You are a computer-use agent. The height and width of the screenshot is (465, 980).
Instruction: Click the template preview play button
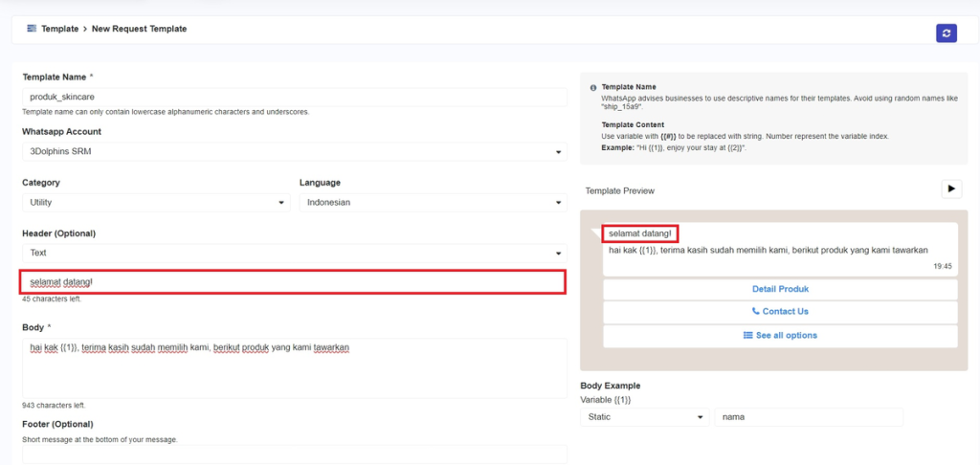[950, 189]
